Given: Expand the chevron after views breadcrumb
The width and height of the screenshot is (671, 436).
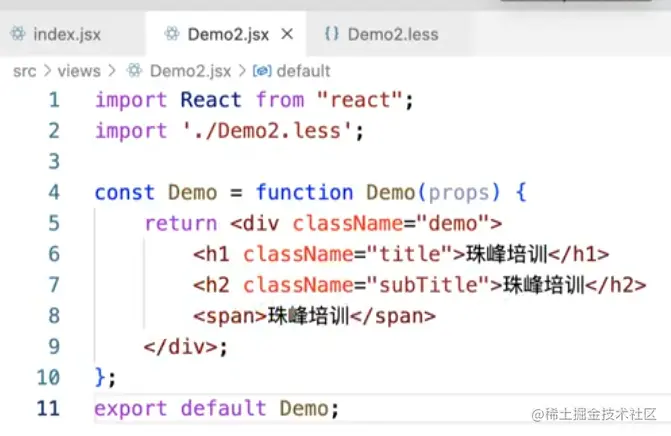Looking at the screenshot, I should [112, 71].
